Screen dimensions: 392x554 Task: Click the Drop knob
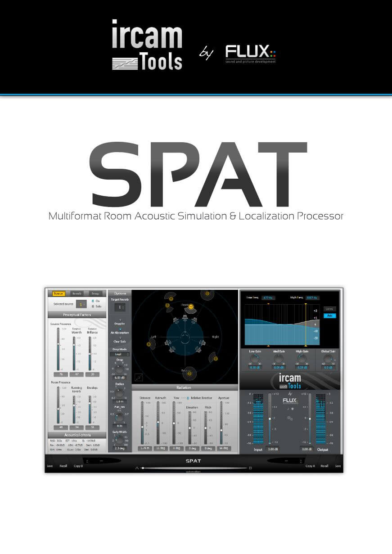click(x=120, y=369)
